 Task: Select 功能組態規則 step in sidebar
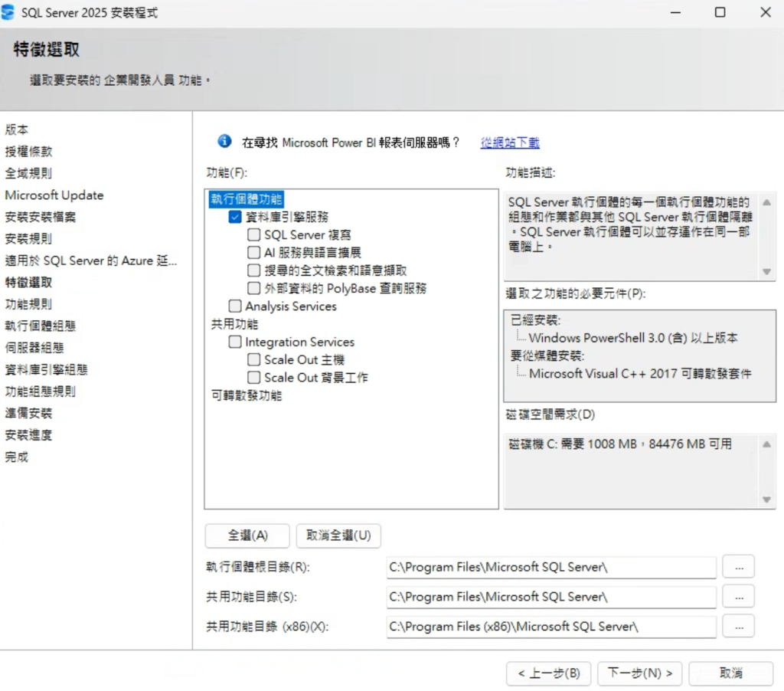point(41,391)
